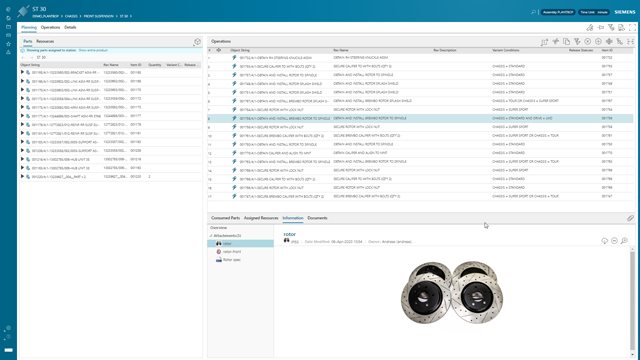
Task: Click the preview panel vertical scrollbar
Action: 632,300
